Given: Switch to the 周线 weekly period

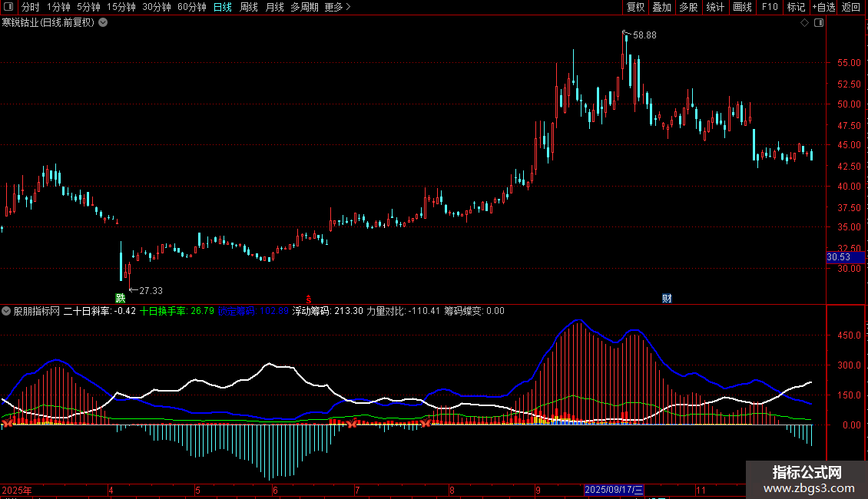Looking at the screenshot, I should 249,8.
